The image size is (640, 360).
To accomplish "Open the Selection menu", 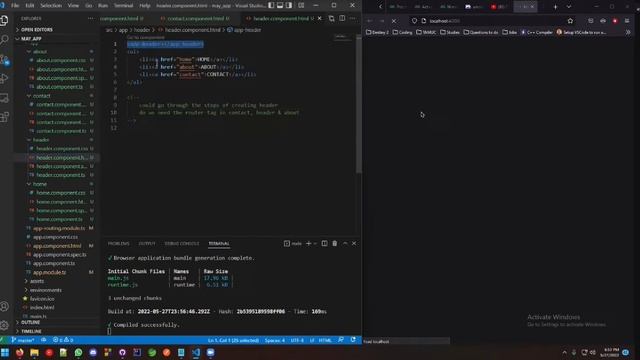I will coord(51,6).
